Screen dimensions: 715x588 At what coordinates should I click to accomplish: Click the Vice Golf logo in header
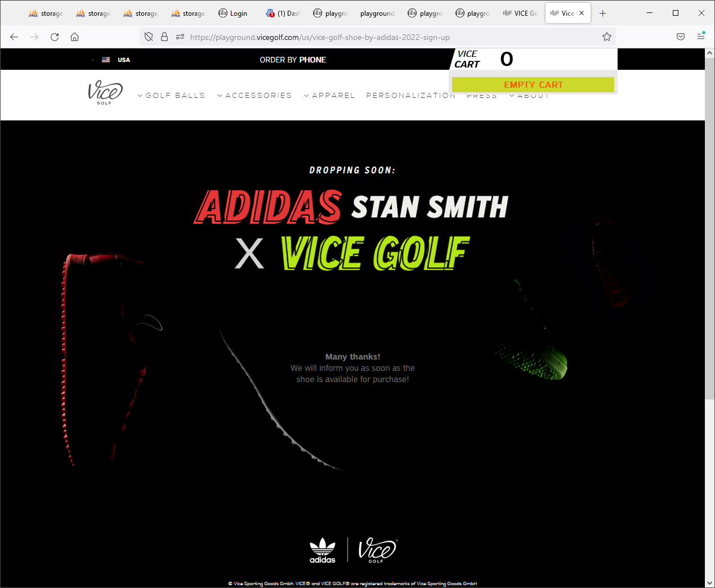click(105, 93)
